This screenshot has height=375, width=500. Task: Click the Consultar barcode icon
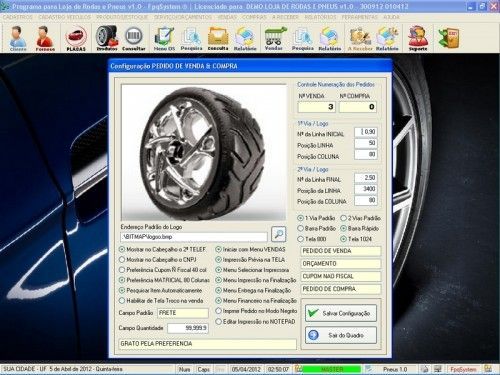[134, 38]
